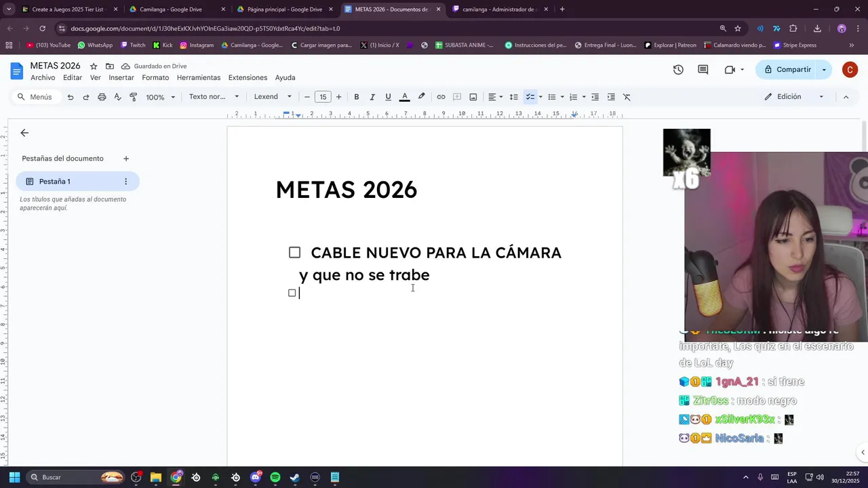Click the video call camera icon

(x=730, y=70)
